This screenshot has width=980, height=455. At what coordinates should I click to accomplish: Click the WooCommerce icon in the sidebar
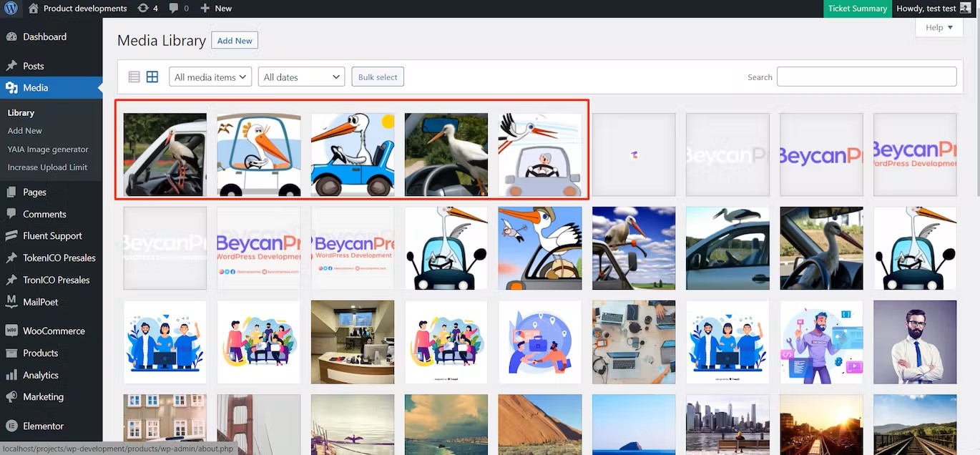click(x=11, y=331)
